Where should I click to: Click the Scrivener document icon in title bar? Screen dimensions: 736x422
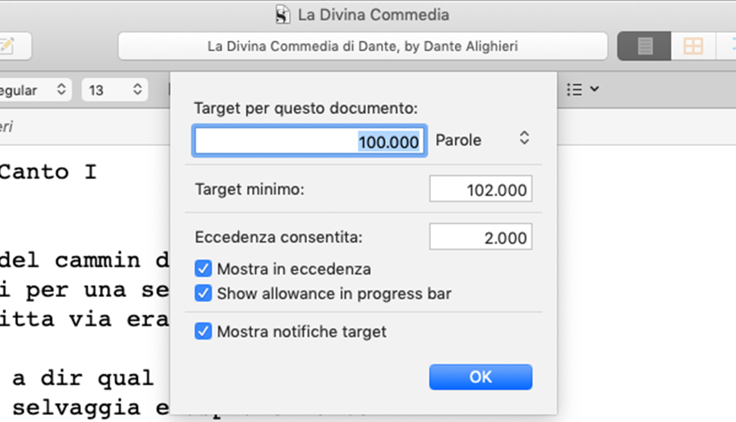(x=283, y=15)
